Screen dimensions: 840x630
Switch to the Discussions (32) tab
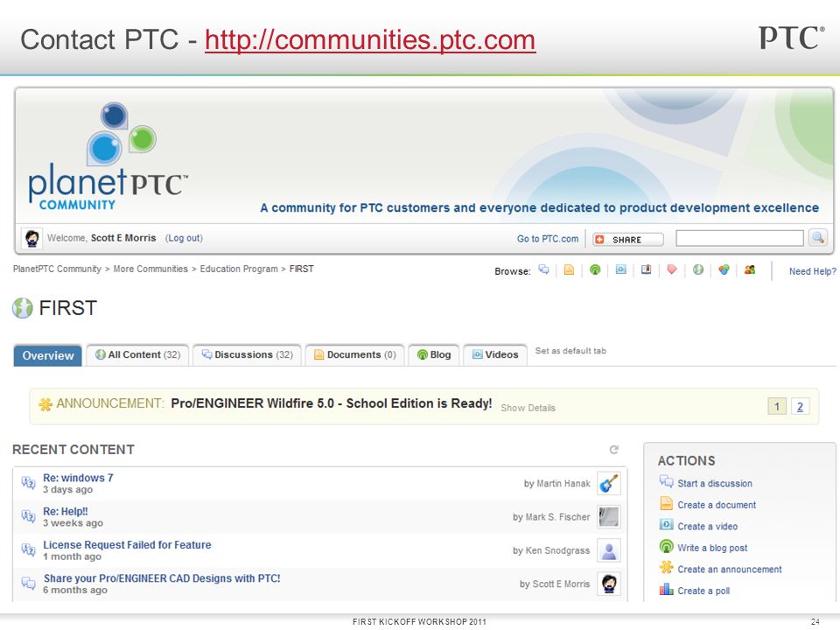247,354
